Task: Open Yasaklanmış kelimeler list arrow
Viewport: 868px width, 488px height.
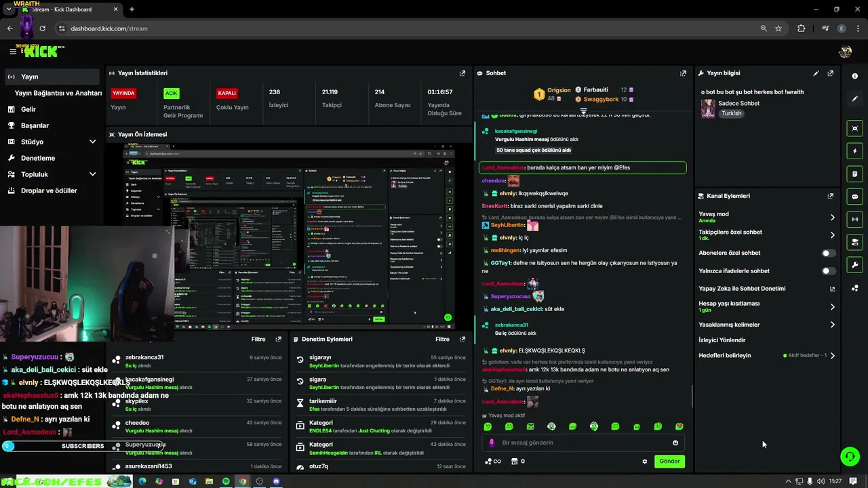Action: (x=832, y=325)
